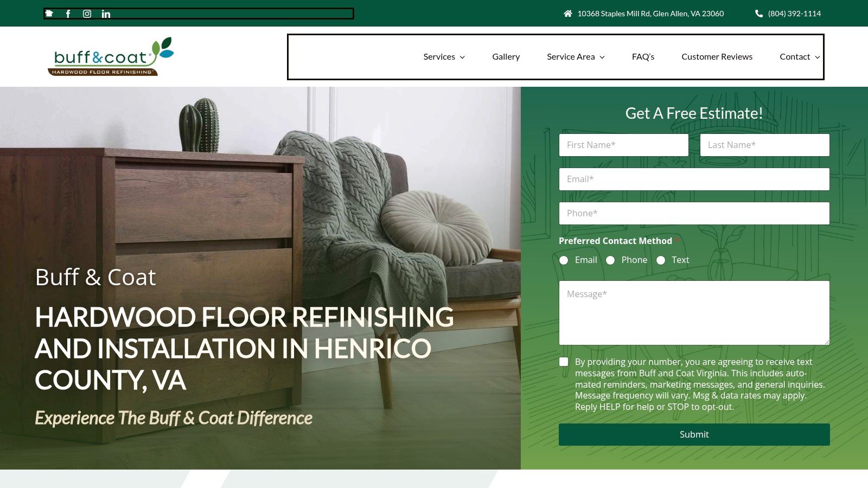Screen dimensions: 868x488
Task: Go to the Gallery page
Action: [x=506, y=56]
